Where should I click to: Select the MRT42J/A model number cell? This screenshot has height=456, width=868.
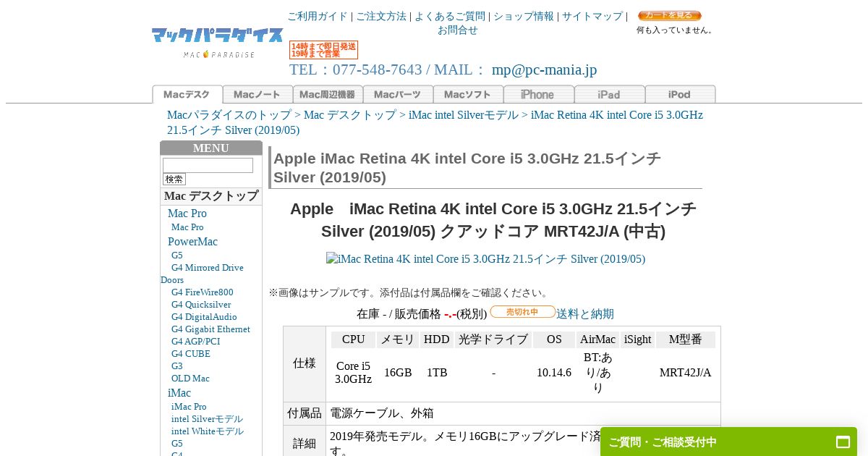pyautogui.click(x=686, y=373)
